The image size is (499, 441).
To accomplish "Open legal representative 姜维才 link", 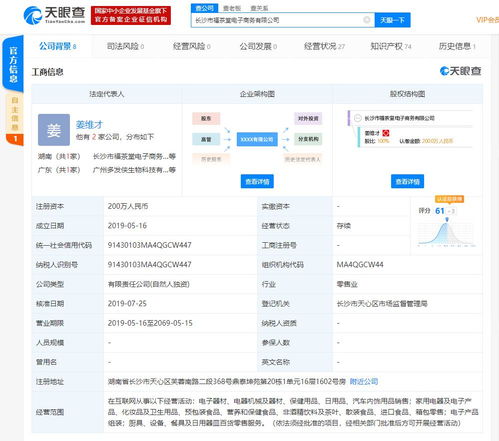I will tap(89, 125).
